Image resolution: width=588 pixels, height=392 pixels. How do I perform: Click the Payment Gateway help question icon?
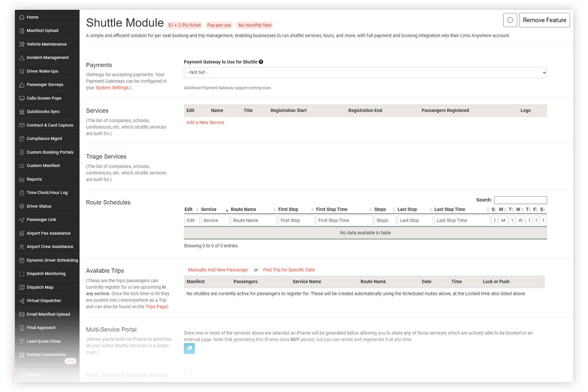tap(261, 62)
